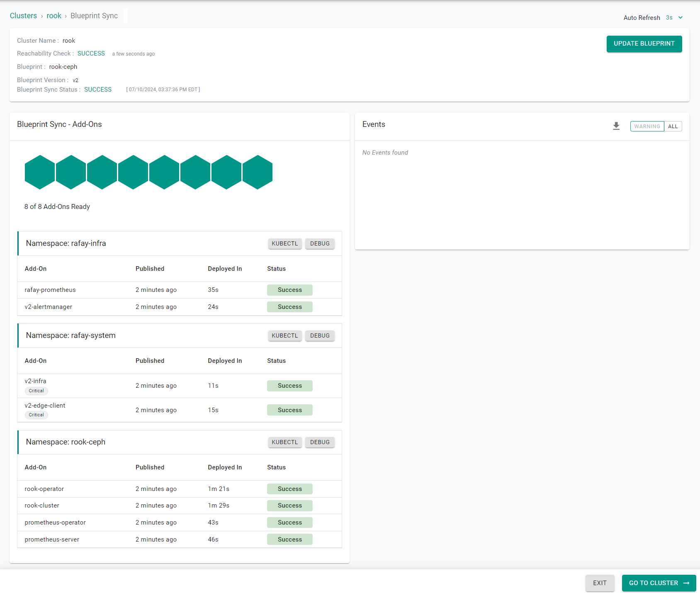
Task: Click EXIT button
Action: [600, 583]
